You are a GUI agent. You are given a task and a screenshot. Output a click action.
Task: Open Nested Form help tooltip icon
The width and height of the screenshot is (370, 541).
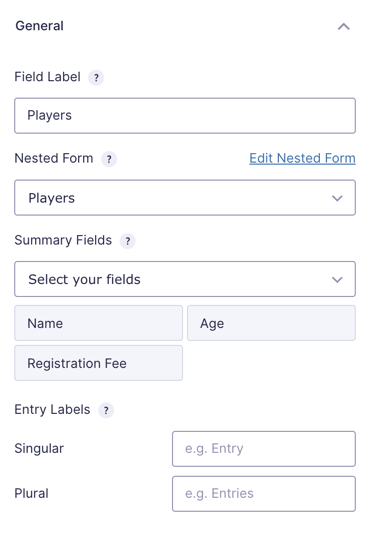coord(109,159)
